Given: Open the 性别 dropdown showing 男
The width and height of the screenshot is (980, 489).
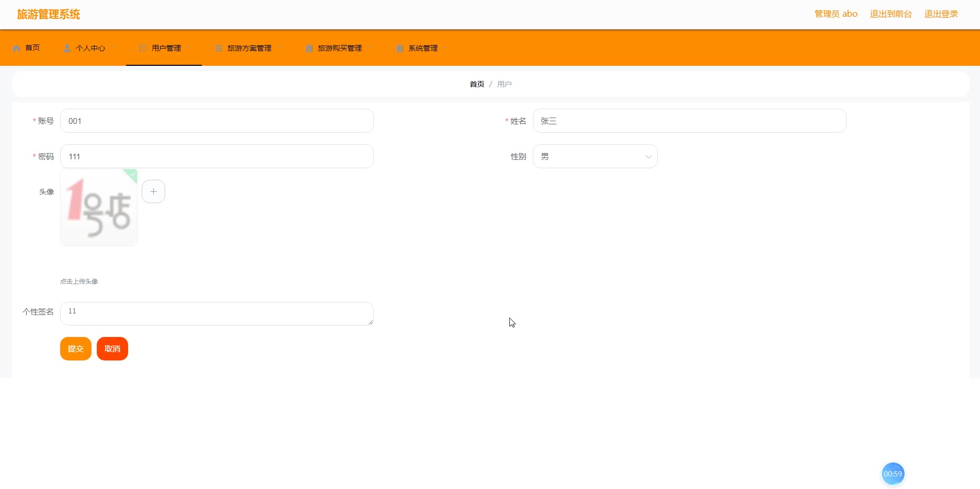Looking at the screenshot, I should [595, 156].
